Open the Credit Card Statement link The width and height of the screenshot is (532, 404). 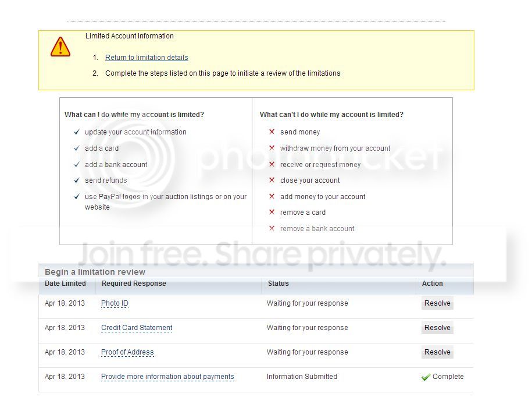(x=137, y=328)
